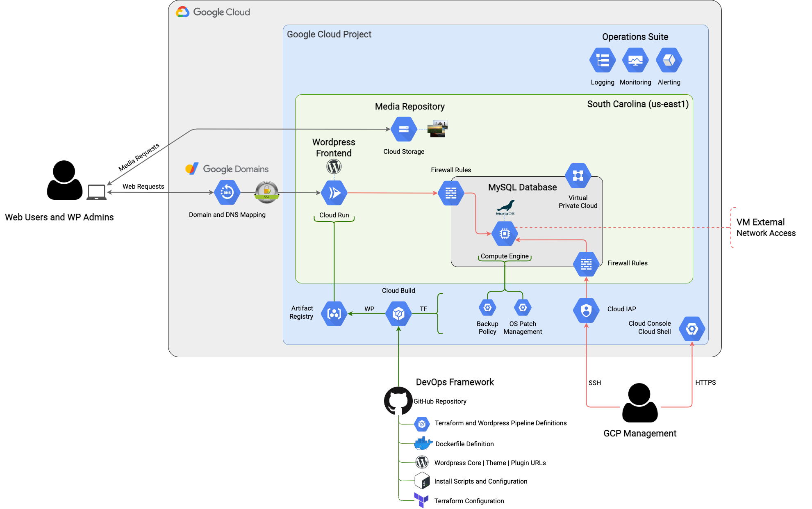Click the Cloud IAP shield icon
Image resolution: width=812 pixels, height=509 pixels.
coord(586,310)
